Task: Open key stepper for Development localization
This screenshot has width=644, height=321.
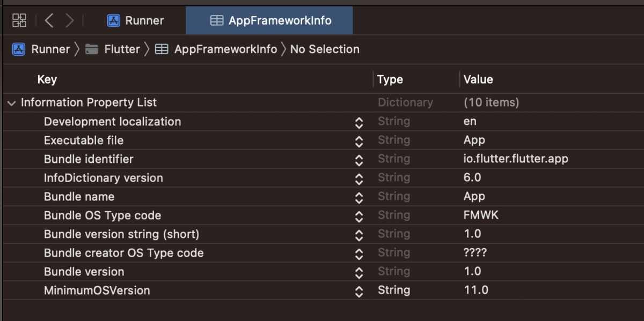Action: [359, 123]
